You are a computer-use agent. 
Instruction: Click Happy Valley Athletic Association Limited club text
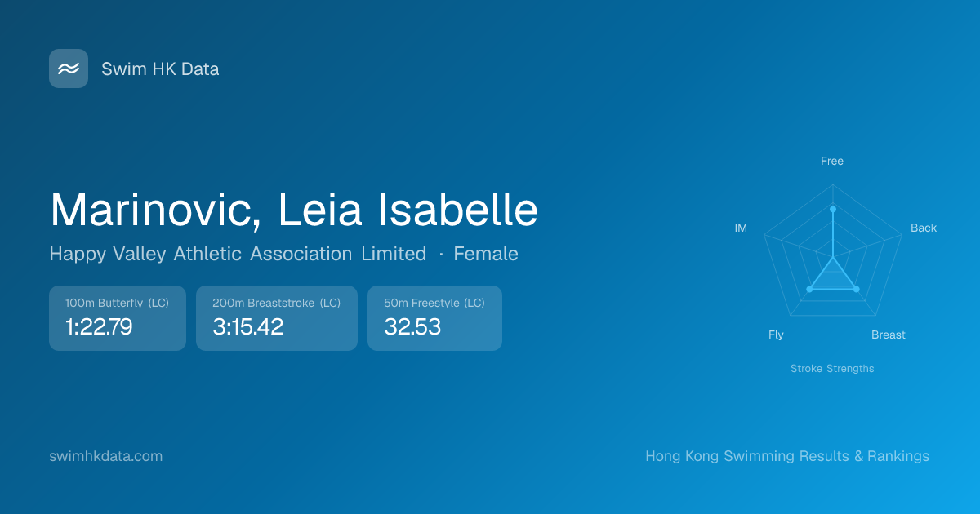238,254
